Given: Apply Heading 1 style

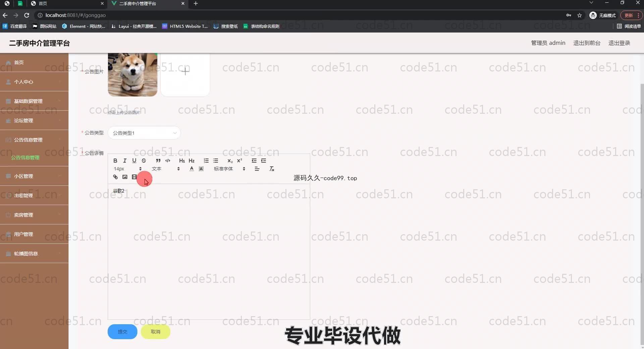Looking at the screenshot, I should [182, 161].
